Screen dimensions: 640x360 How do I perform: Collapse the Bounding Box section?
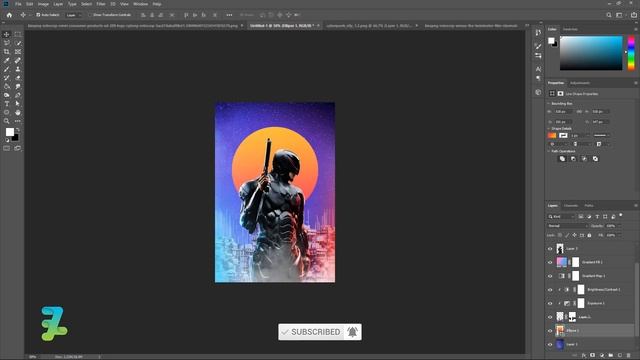549,104
